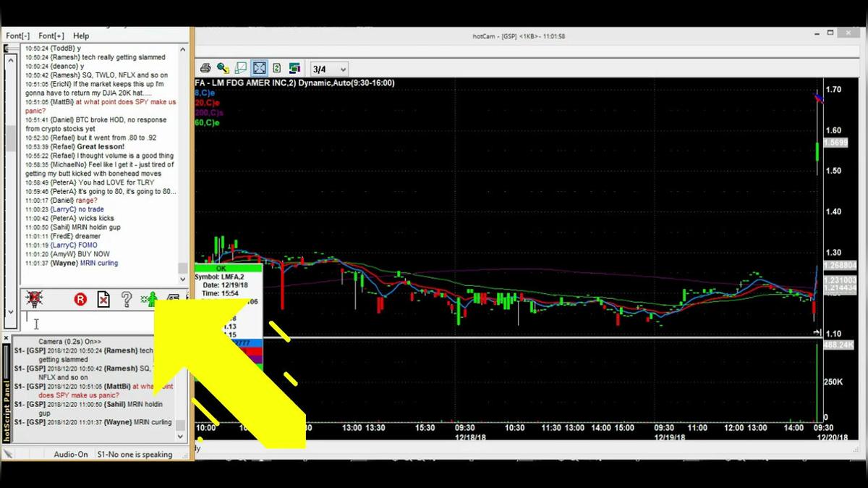Click the outer left panel scroll-down arrow
This screenshot has width=868, height=488.
[10, 311]
